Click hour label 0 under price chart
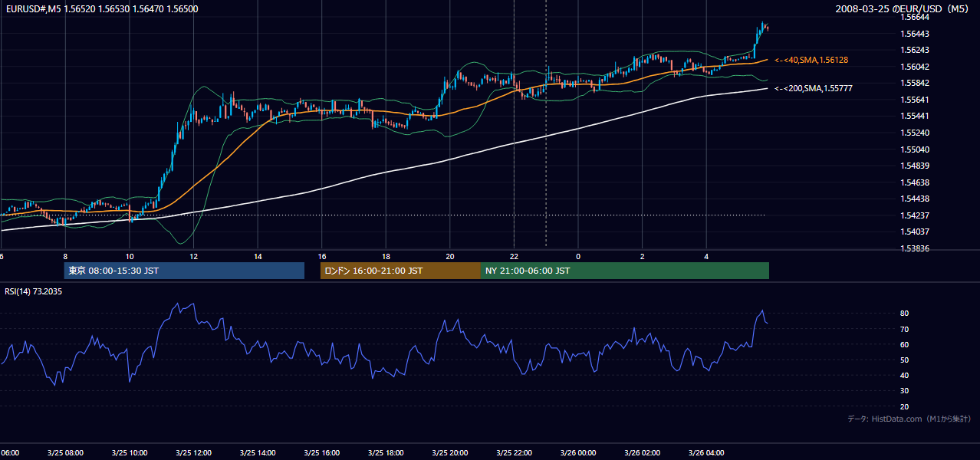 (578, 256)
